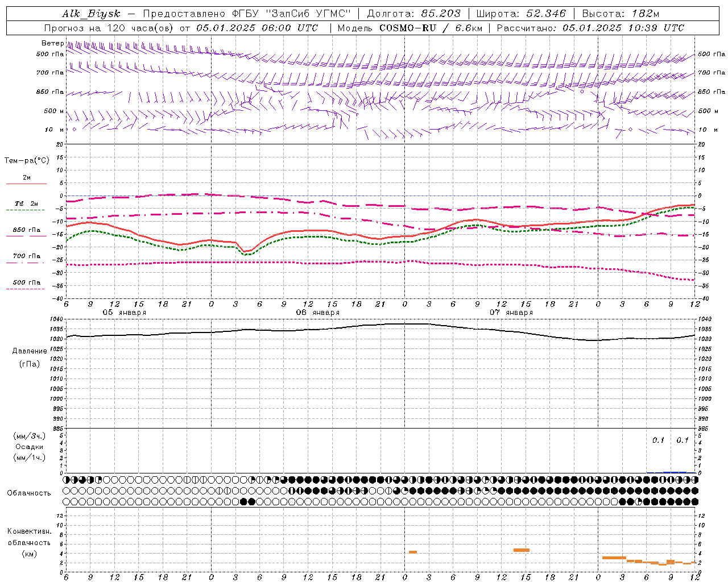This screenshot has height=582, width=728.
Task: Click the blue precipitation bar in Осадки panel
Action: click(x=675, y=472)
